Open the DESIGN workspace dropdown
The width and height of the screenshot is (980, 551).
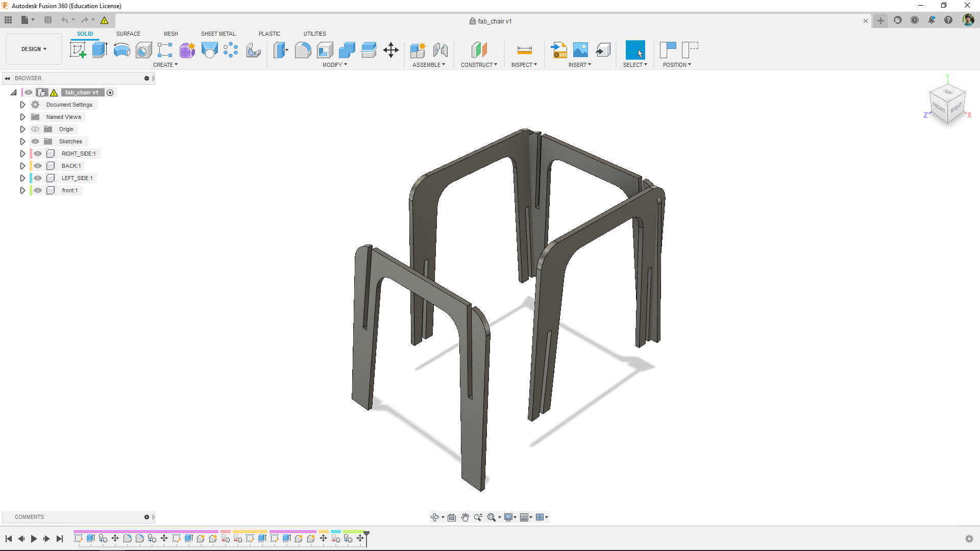point(34,49)
